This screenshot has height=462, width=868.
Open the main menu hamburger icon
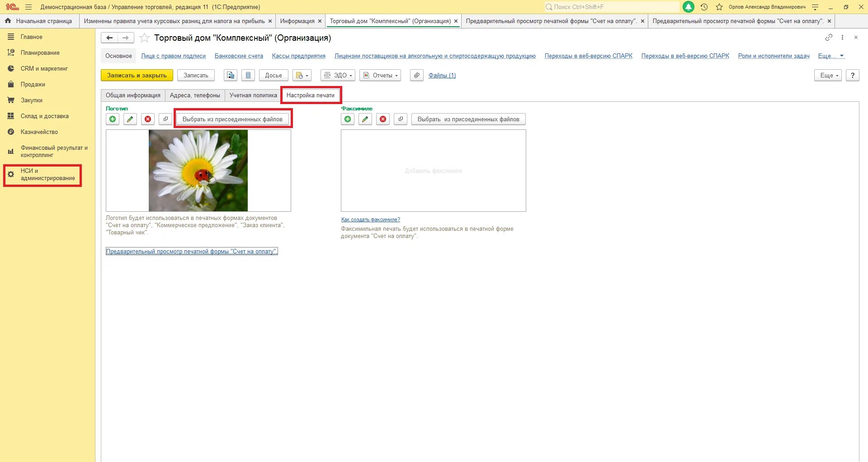click(x=28, y=7)
